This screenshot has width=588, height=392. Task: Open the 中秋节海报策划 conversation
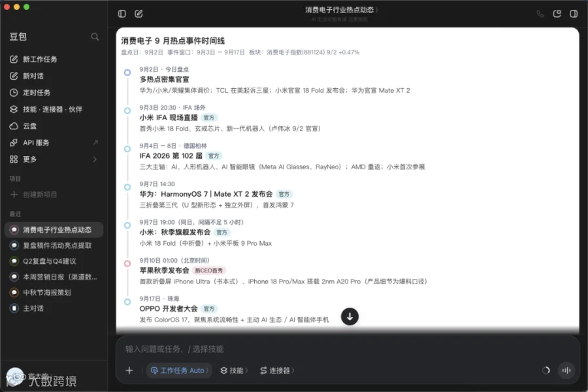54,293
